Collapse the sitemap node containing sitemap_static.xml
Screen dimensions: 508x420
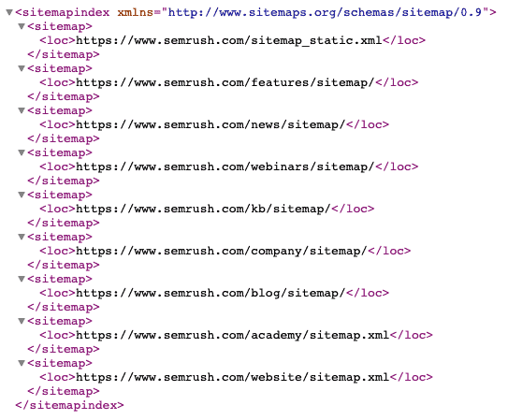[22, 26]
